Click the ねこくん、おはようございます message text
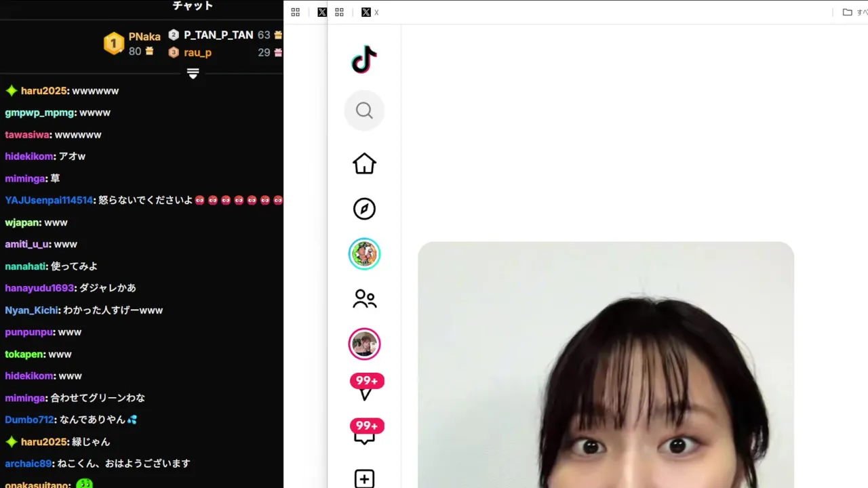Viewport: 868px width, 488px height. pos(123,464)
